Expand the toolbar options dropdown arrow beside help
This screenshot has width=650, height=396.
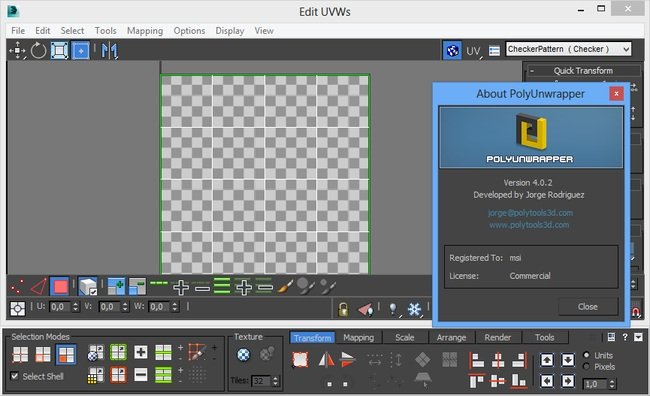point(638,337)
